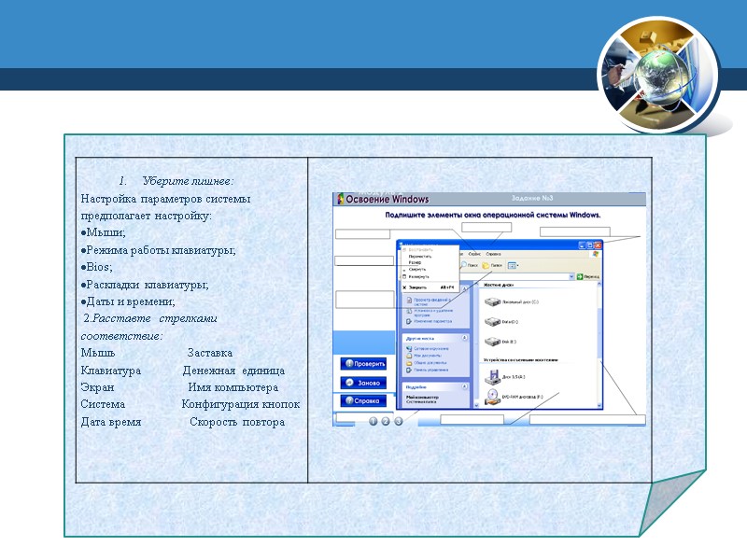747x560 pixels.
Task: Select the Disk (E:) drive icon
Action: (x=493, y=342)
